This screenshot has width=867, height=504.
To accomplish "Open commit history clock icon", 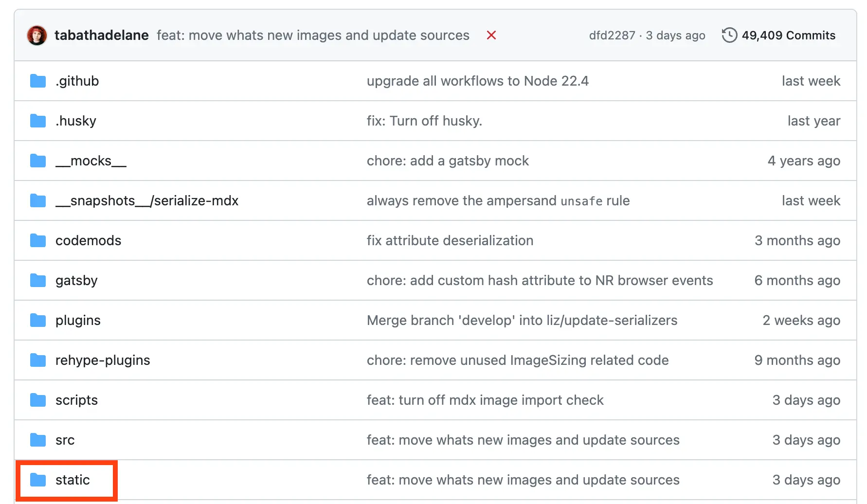I will (x=729, y=36).
